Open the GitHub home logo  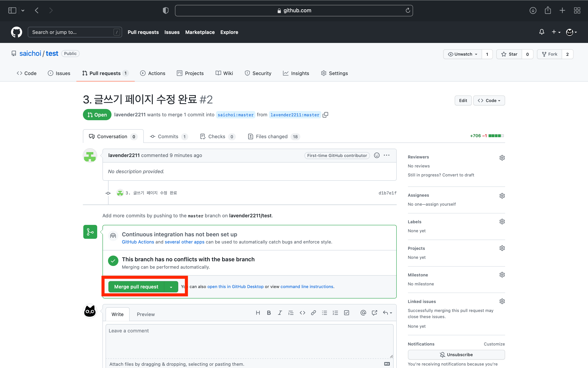point(17,32)
